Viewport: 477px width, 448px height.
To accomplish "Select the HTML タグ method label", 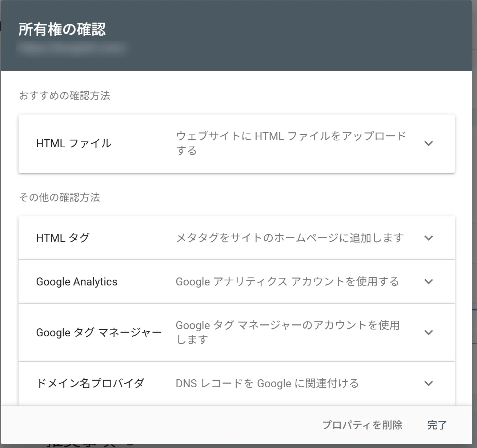I will tap(63, 238).
